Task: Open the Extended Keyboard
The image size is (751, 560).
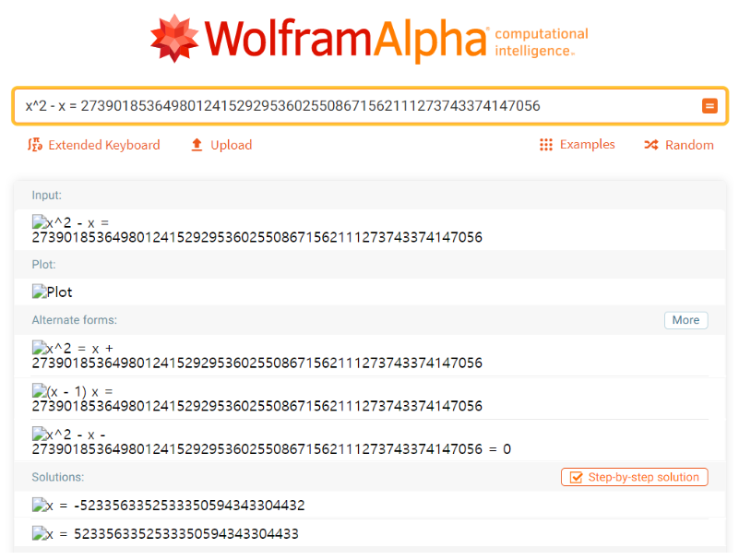Action: point(94,145)
